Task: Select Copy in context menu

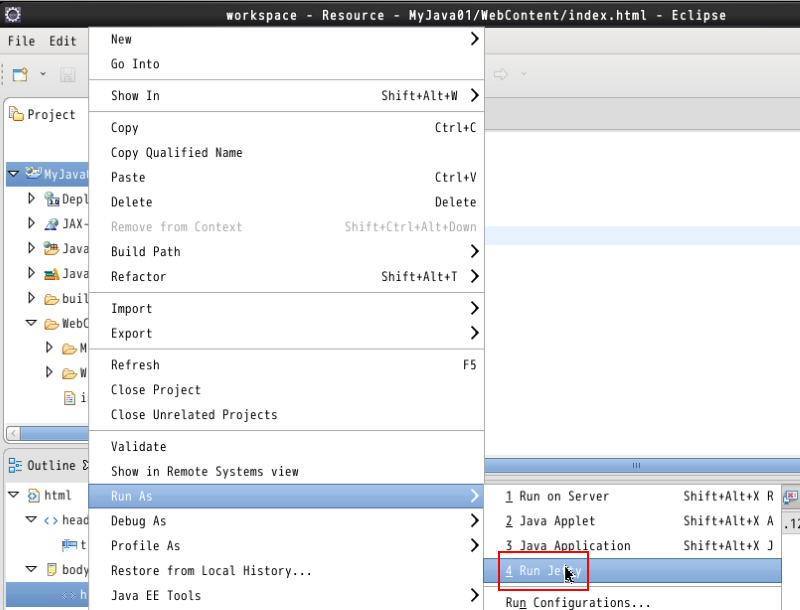Action: click(x=286, y=128)
